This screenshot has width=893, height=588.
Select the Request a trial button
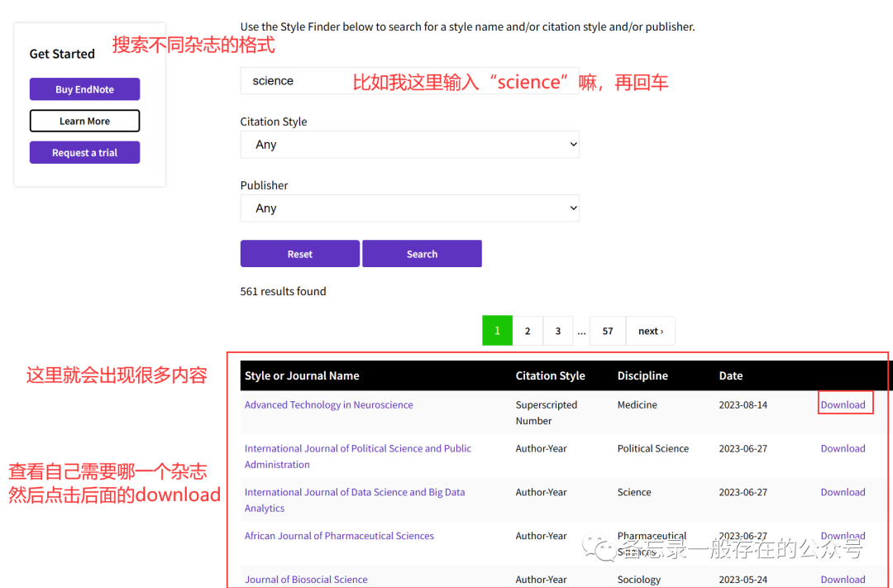pyautogui.click(x=85, y=153)
